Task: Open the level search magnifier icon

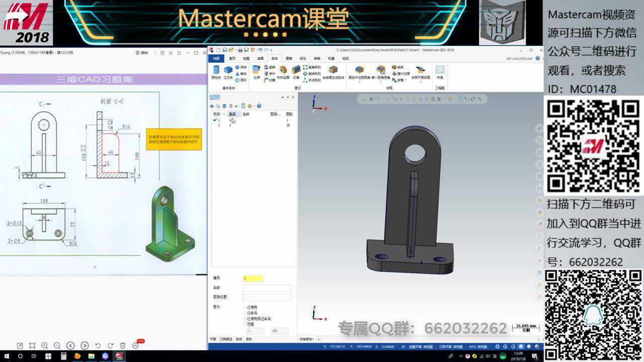Action: pos(218,106)
